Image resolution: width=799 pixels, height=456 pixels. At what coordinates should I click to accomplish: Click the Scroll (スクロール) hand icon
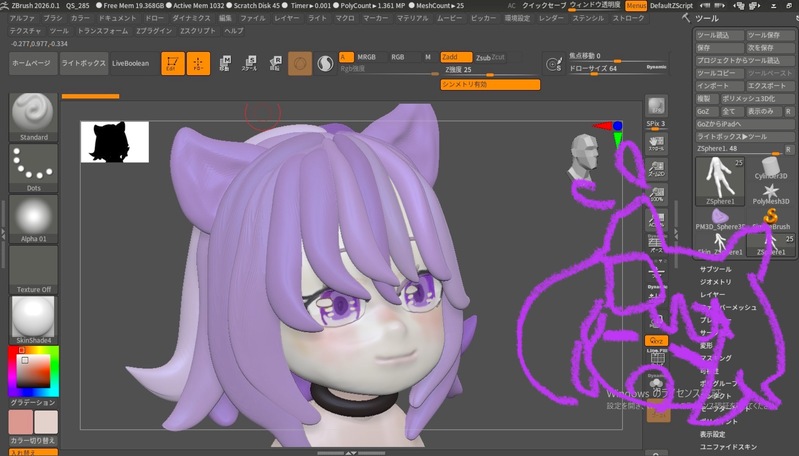[x=656, y=143]
